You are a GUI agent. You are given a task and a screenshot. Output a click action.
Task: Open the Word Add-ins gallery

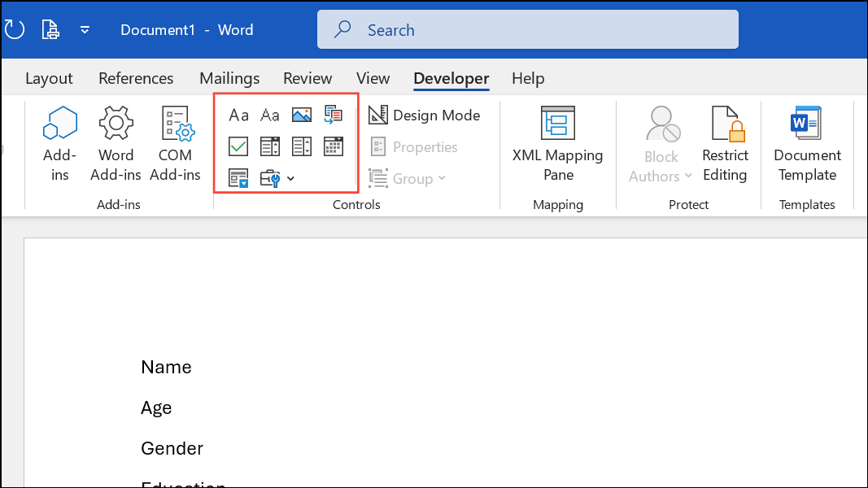tap(116, 143)
